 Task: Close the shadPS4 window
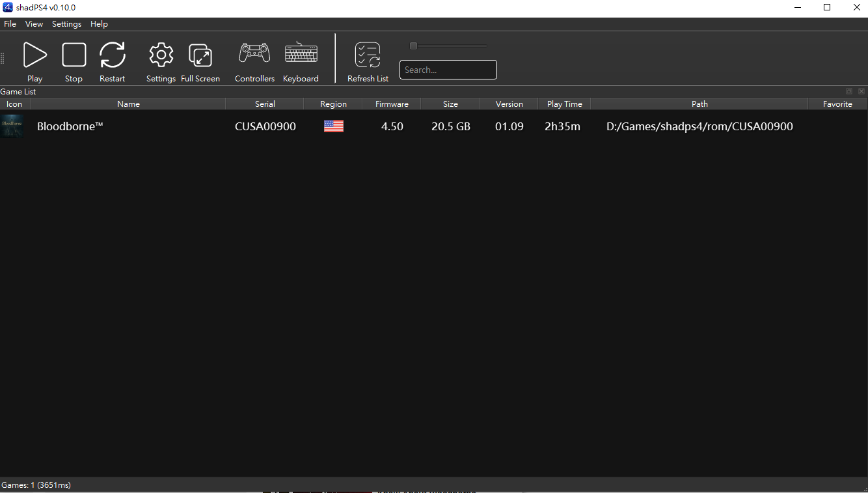tap(856, 8)
